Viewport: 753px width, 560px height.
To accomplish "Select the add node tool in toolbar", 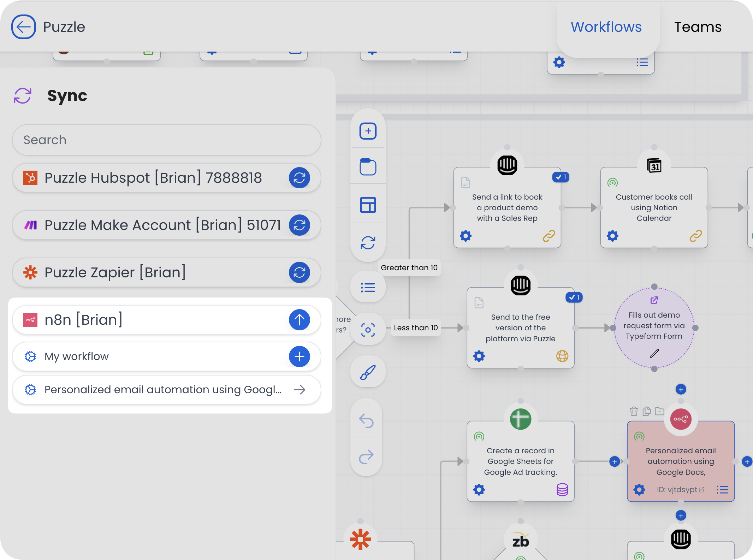I will [x=368, y=131].
